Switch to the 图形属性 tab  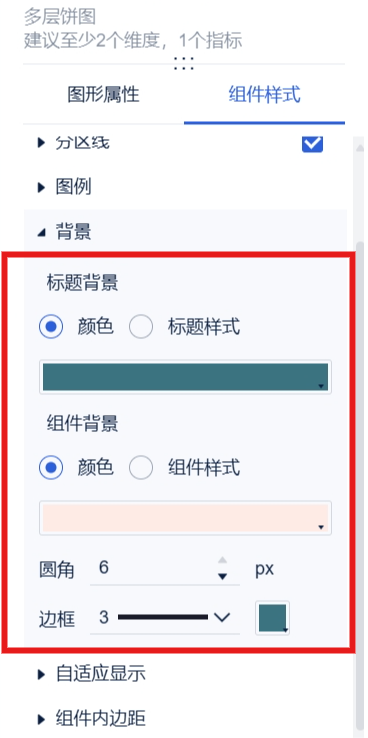104,95
